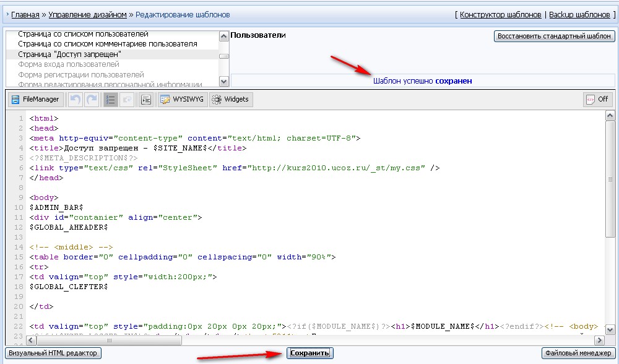Select Страница "Доступ запрещен" template
This screenshot has height=364, width=619.
point(69,54)
